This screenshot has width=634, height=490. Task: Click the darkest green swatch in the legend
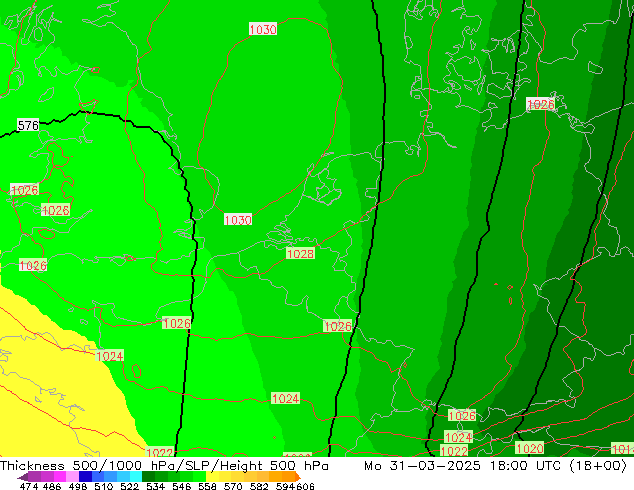point(146,476)
